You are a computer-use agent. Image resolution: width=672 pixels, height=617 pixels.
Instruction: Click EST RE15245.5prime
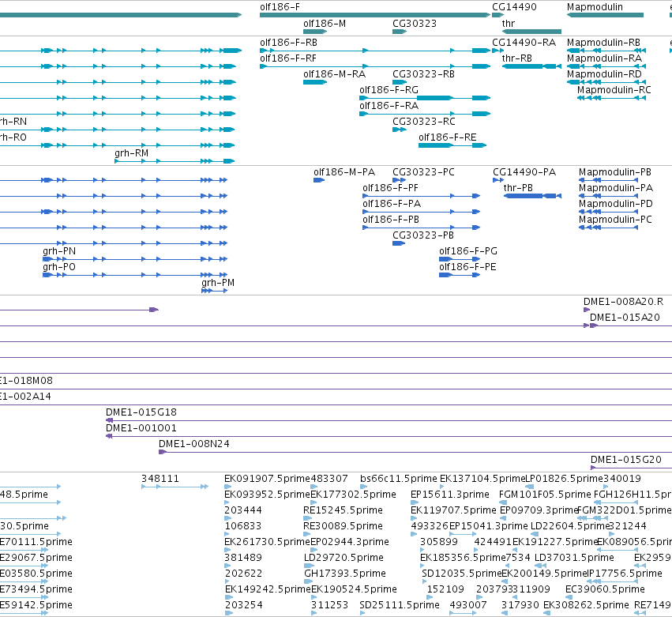pyautogui.click(x=343, y=511)
